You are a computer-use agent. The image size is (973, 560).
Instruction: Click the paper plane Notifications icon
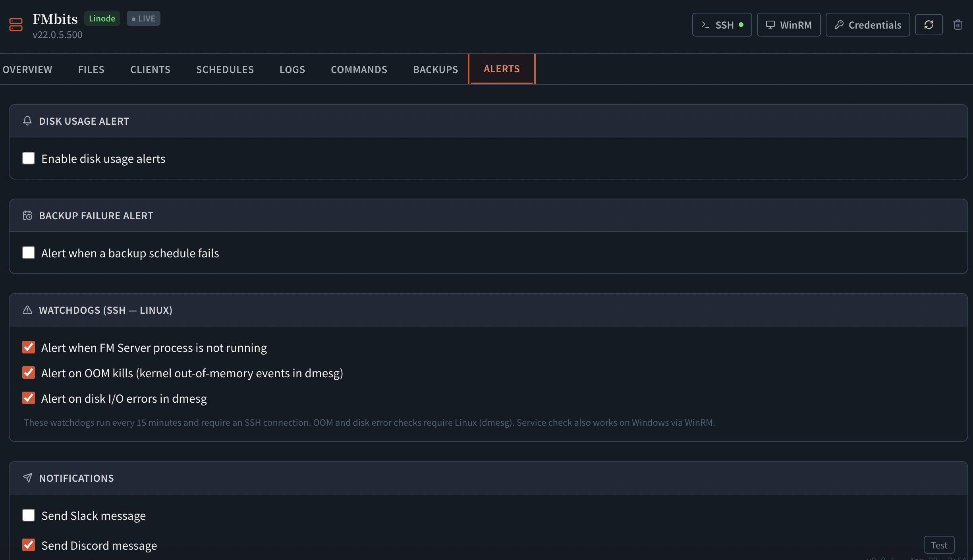27,478
